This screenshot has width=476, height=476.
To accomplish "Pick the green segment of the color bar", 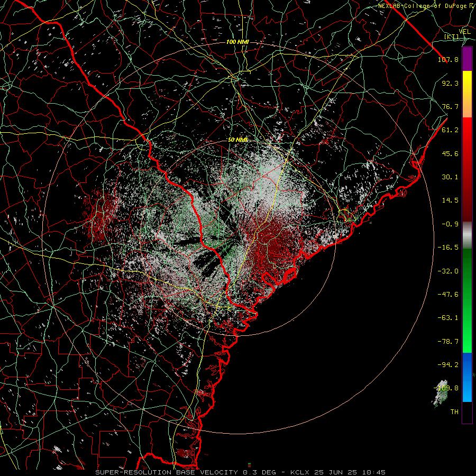I will 467,300.
